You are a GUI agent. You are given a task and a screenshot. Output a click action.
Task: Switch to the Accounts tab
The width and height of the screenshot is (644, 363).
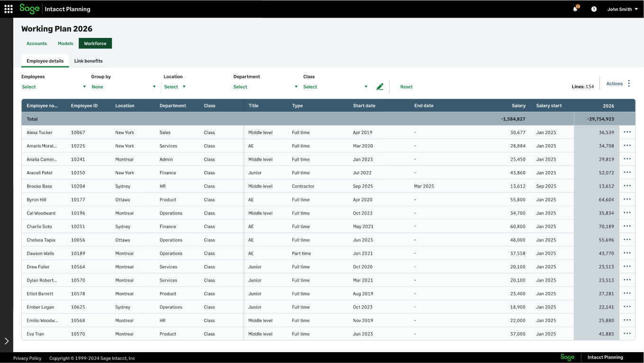37,44
